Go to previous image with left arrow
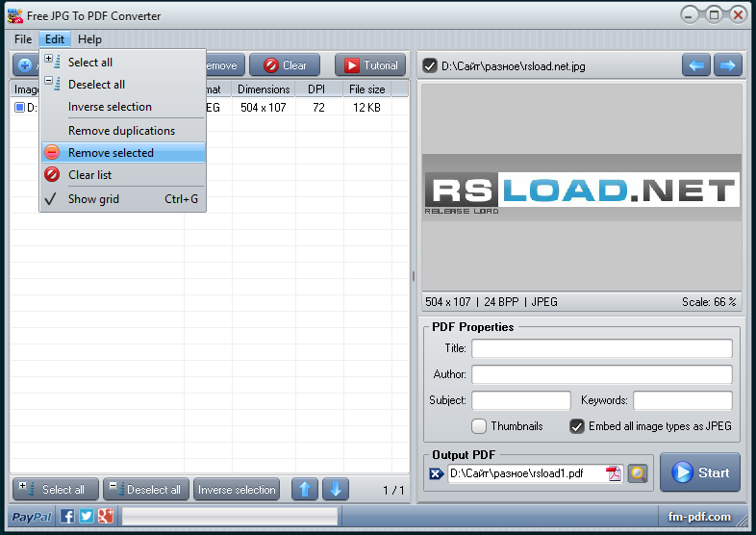This screenshot has width=756, height=535. 696,65
